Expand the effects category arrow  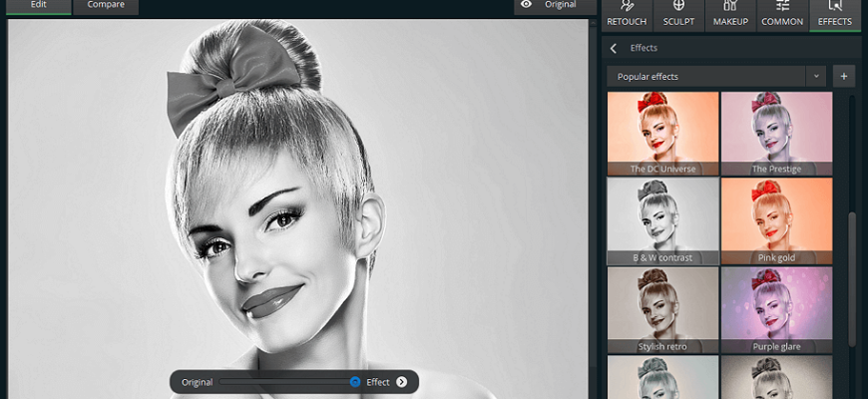[x=816, y=77]
